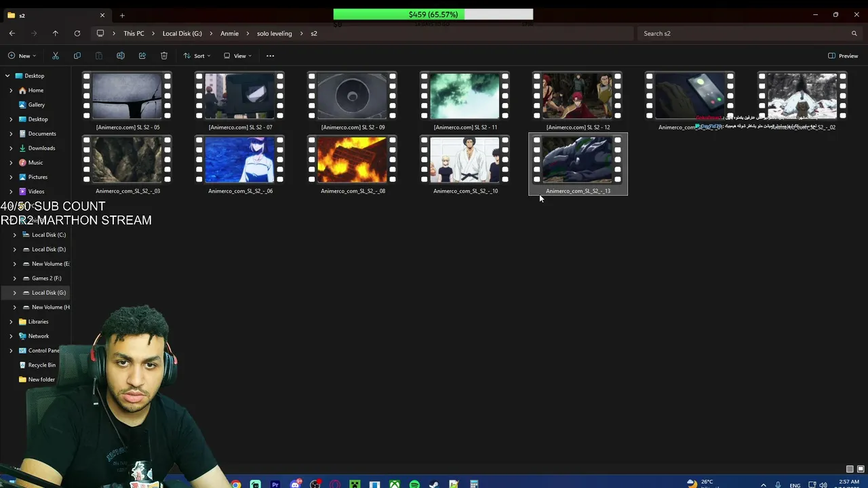This screenshot has height=488, width=868.
Task: Expand the Games 2 (F:) node
Action: click(x=14, y=278)
